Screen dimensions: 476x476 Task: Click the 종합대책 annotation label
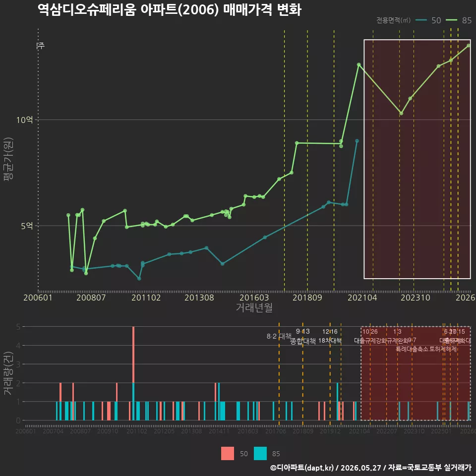tap(302, 341)
